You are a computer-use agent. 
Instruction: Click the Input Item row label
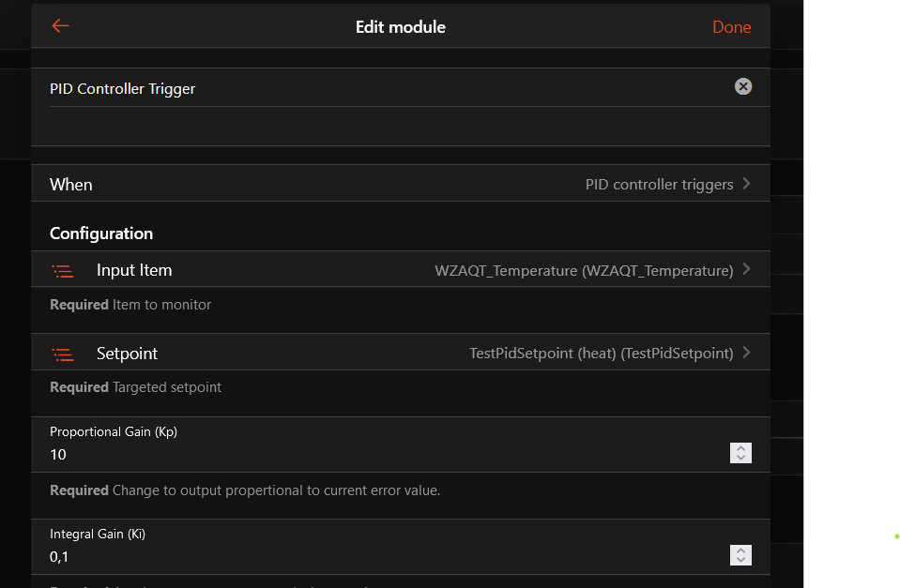tap(134, 270)
